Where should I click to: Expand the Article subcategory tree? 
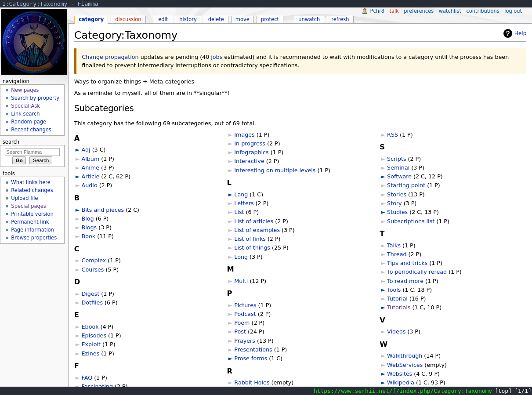(x=77, y=177)
